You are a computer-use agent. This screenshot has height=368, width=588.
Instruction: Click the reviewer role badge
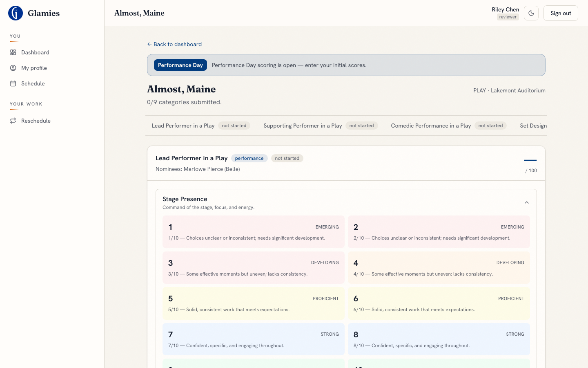click(508, 17)
